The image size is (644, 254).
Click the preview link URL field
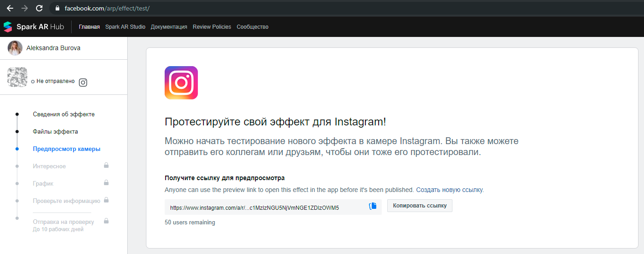tap(273, 207)
